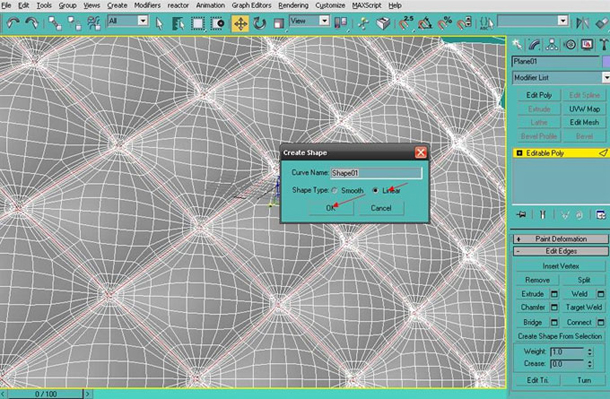Open the Select by Name tool

(178, 23)
